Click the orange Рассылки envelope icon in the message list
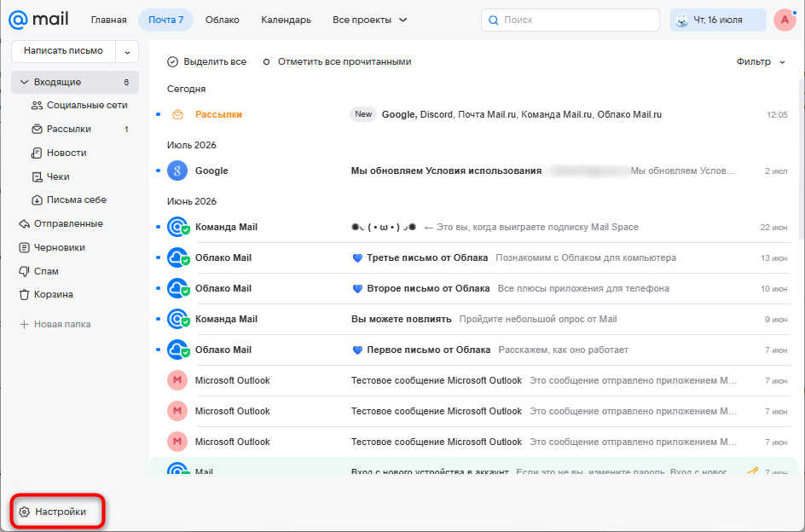805x532 pixels. [177, 114]
